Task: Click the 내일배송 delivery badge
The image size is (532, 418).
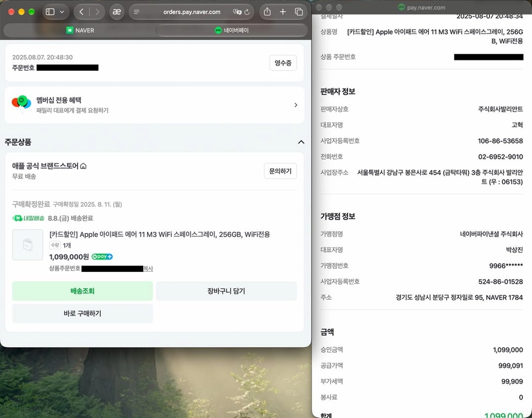Action: [28, 218]
